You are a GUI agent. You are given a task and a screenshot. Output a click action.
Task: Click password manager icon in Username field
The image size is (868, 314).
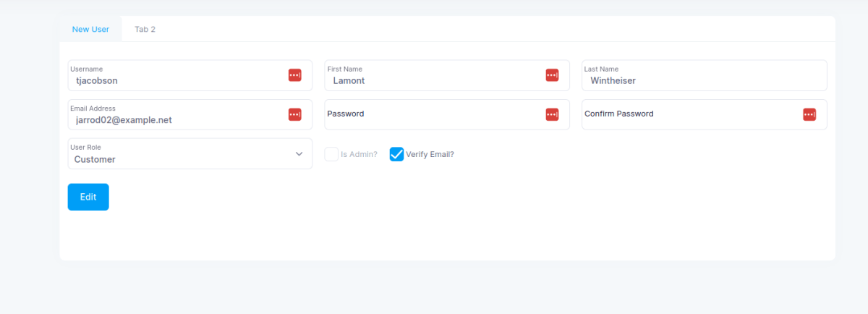[295, 75]
